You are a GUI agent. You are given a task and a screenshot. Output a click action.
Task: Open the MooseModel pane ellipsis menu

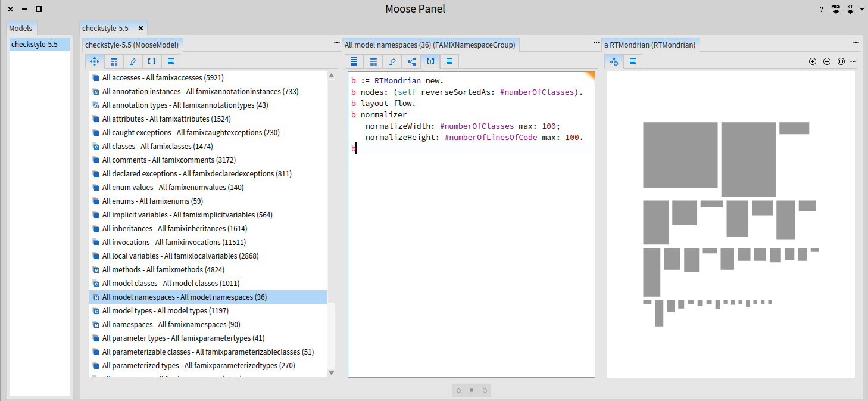[x=336, y=43]
